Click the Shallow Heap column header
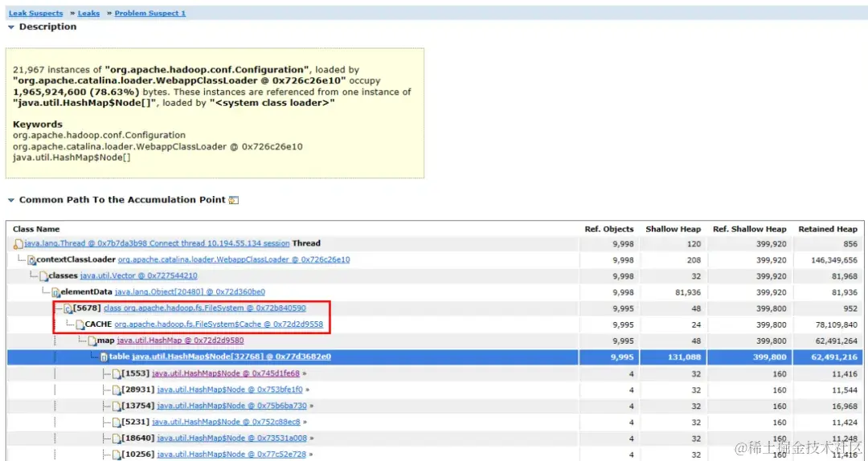 (x=674, y=229)
